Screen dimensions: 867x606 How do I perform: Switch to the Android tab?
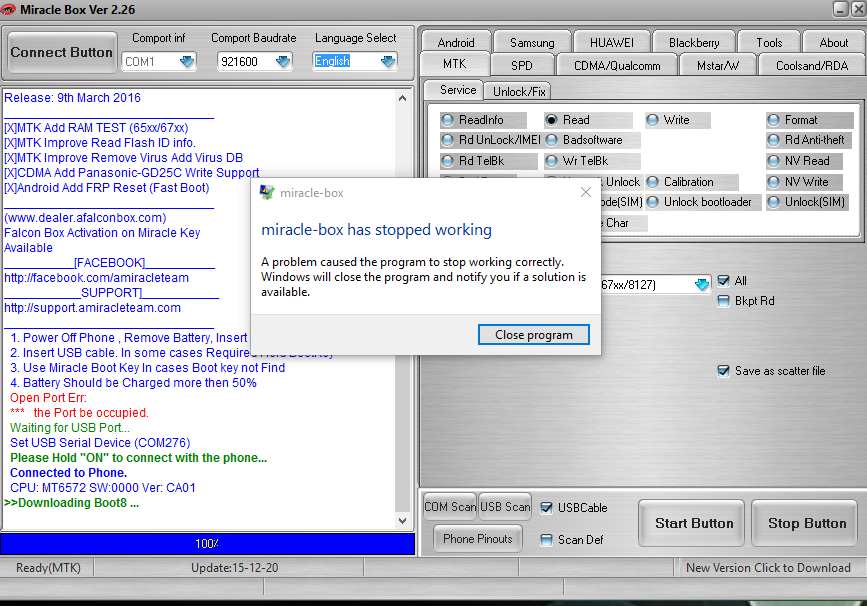pos(456,43)
